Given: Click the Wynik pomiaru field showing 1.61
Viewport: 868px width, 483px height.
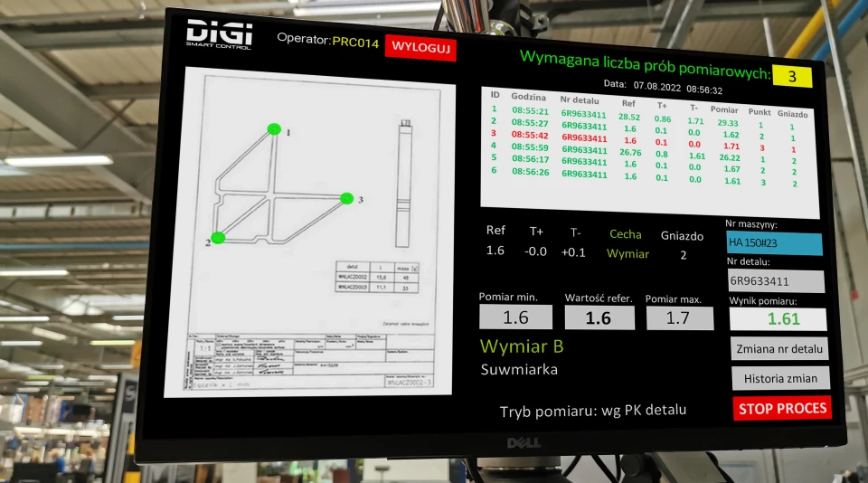Looking at the screenshot, I should point(778,318).
